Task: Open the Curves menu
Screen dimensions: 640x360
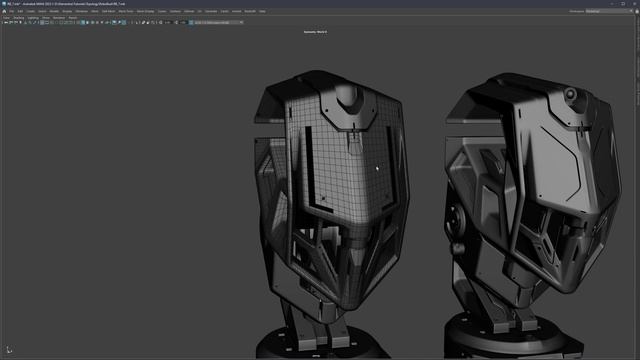Action: point(162,11)
